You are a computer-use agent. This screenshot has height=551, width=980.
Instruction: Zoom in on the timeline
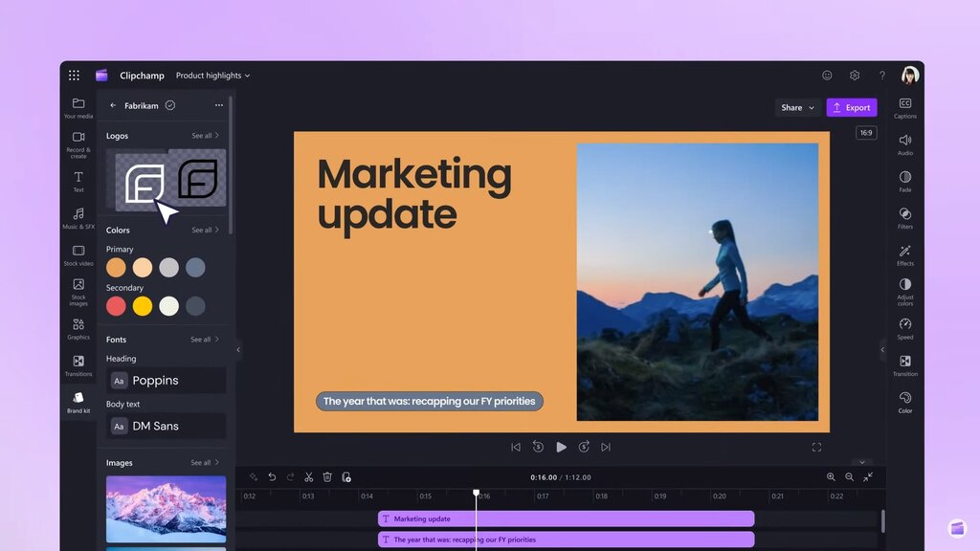point(831,476)
